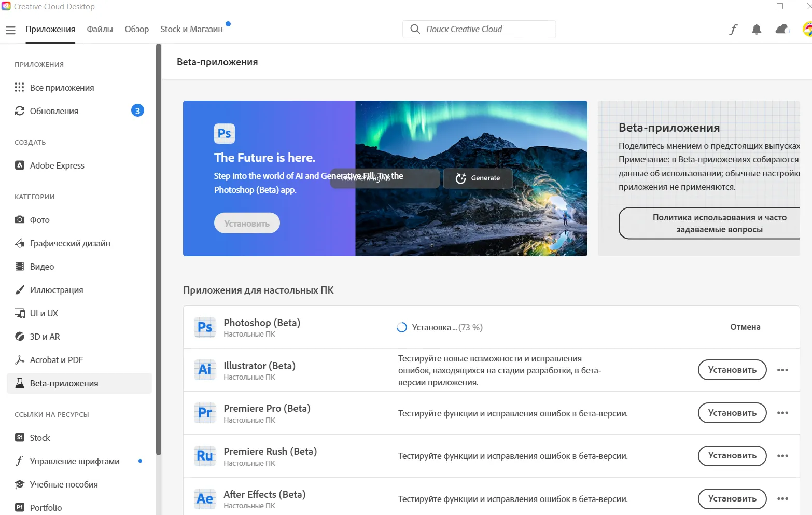The image size is (812, 515).
Task: Open Управление шрифтами in sidebar
Action: tap(79, 461)
